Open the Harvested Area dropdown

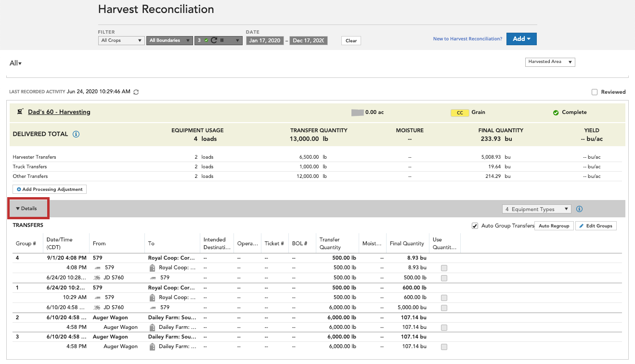point(550,62)
